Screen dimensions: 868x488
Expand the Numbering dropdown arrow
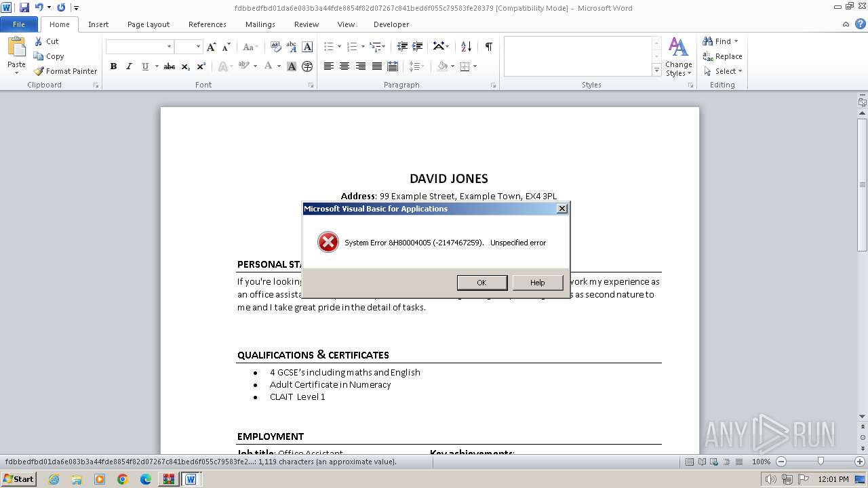pyautogui.click(x=363, y=47)
